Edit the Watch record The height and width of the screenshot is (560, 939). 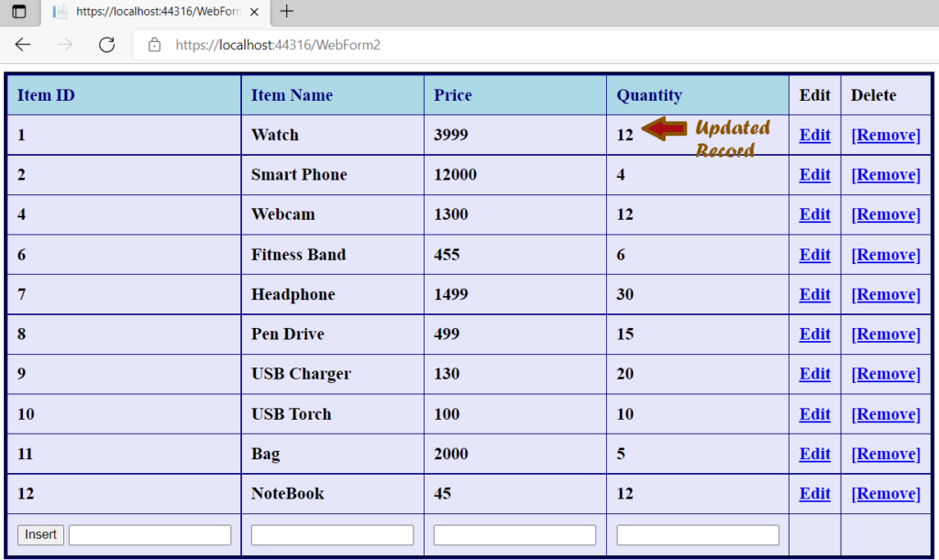coord(814,134)
